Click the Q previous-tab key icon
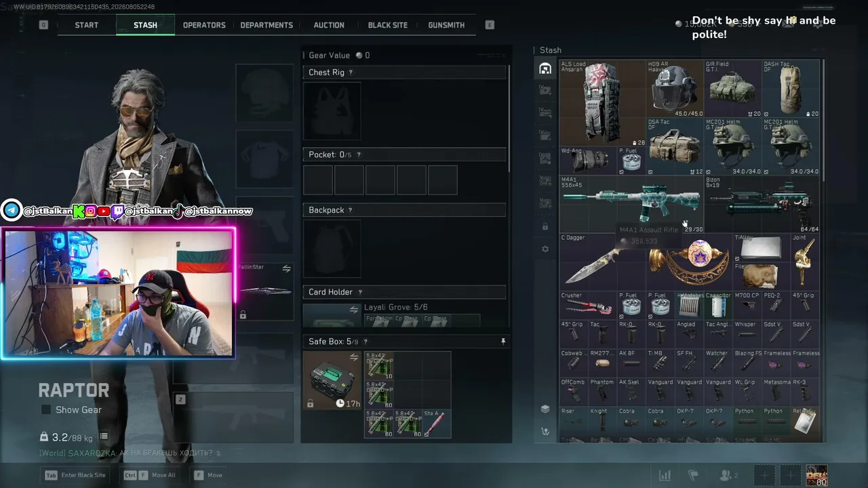Image resolution: width=868 pixels, height=488 pixels. [43, 25]
